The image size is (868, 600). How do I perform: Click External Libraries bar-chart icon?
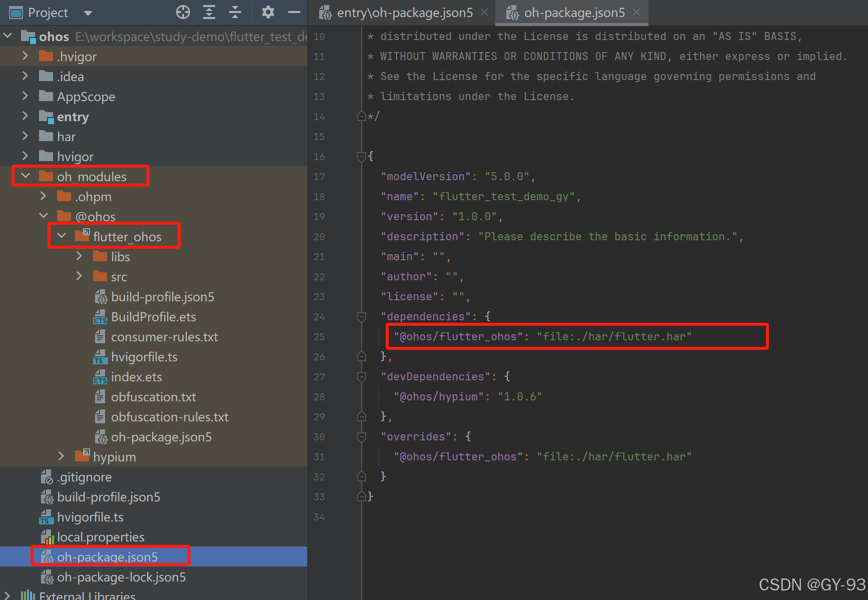coord(28,595)
